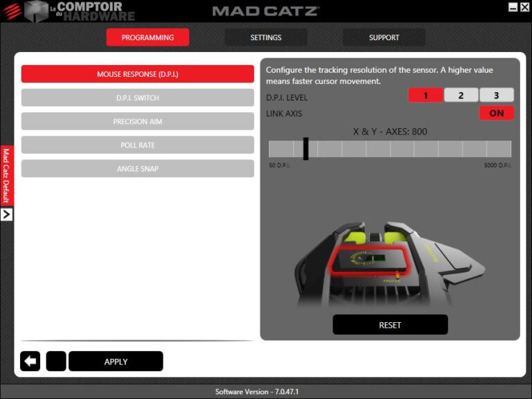Image resolution: width=532 pixels, height=399 pixels.
Task: Click the X & Y axes DPI slider track
Action: [x=390, y=149]
